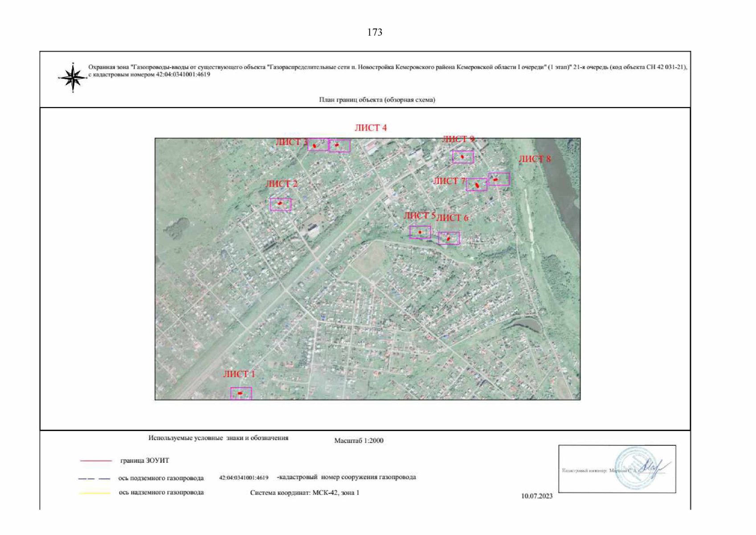756x535 pixels.
Task: Click the magenta box marker below ЛИСТ 2
Action: click(x=281, y=204)
